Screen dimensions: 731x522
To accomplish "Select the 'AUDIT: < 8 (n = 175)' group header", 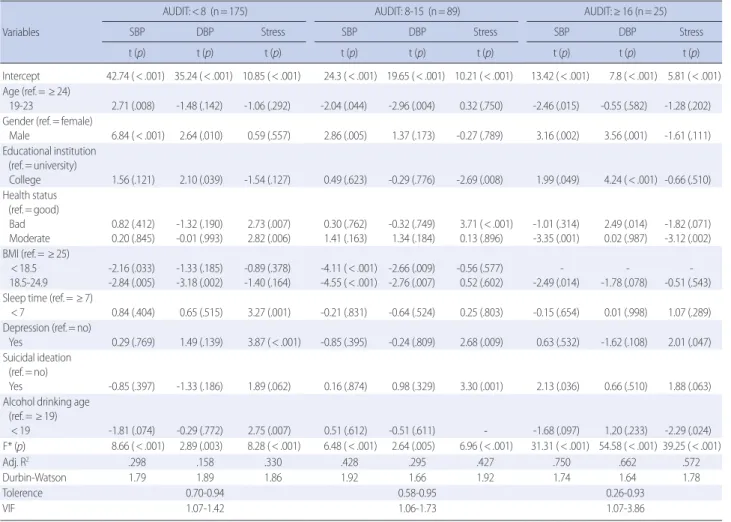I will [x=205, y=11].
